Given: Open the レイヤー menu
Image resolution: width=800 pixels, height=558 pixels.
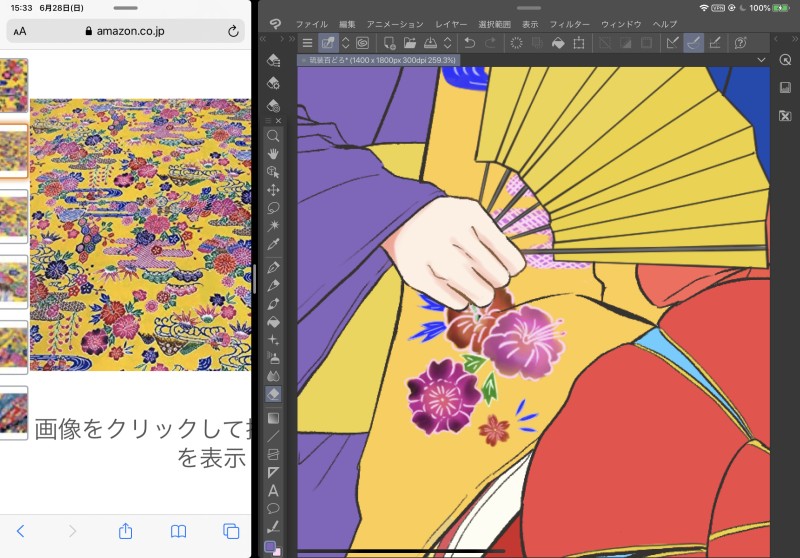Looking at the screenshot, I should (x=451, y=23).
